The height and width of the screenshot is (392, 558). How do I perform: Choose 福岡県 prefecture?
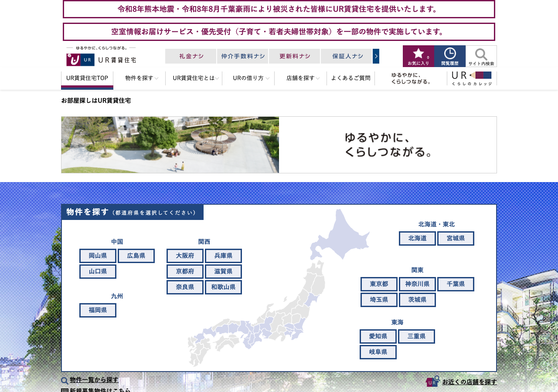tap(98, 311)
